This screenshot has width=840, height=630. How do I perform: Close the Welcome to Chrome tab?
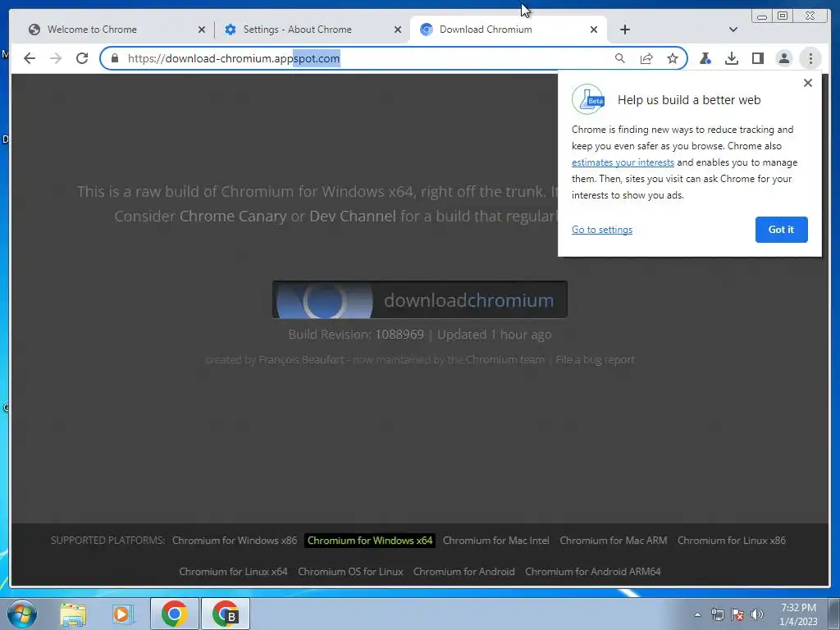(202, 30)
